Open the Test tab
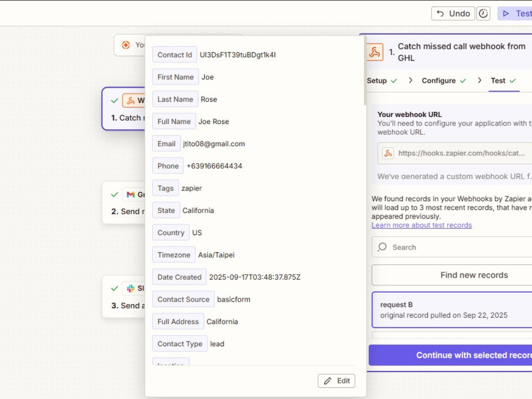Viewport: 532px width, 399px height. pos(503,81)
